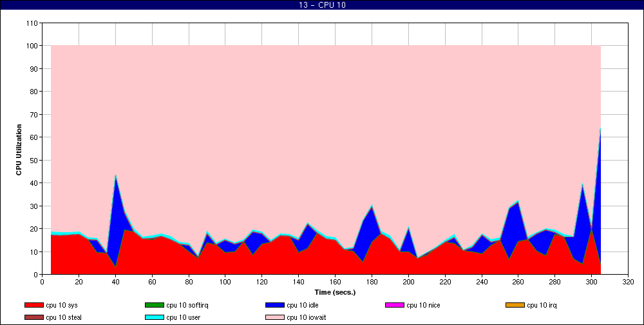
Task: Click the 120 label on the time axis
Action: pyautogui.click(x=262, y=282)
